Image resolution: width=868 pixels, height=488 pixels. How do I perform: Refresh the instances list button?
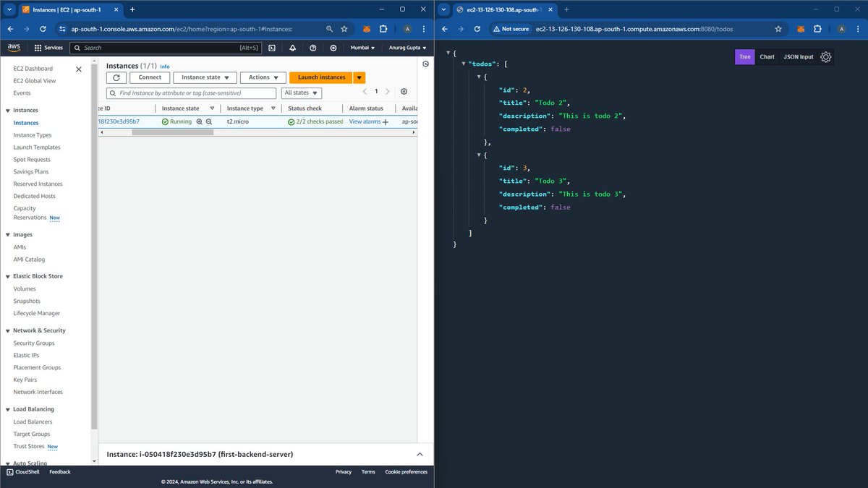click(x=116, y=77)
